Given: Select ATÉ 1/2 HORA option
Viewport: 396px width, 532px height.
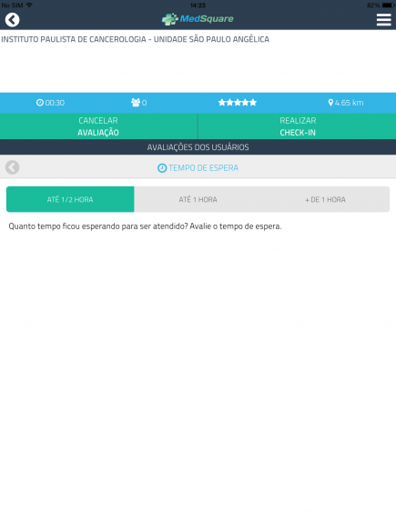Looking at the screenshot, I should 70,199.
